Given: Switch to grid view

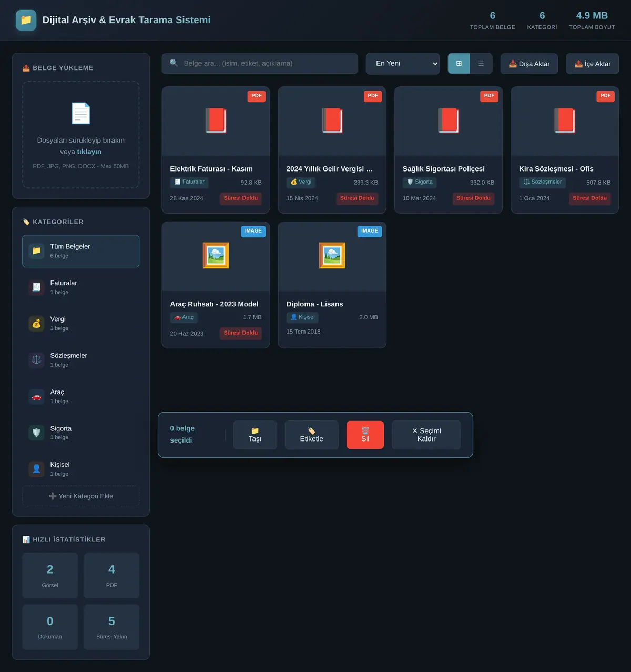Looking at the screenshot, I should click(459, 63).
